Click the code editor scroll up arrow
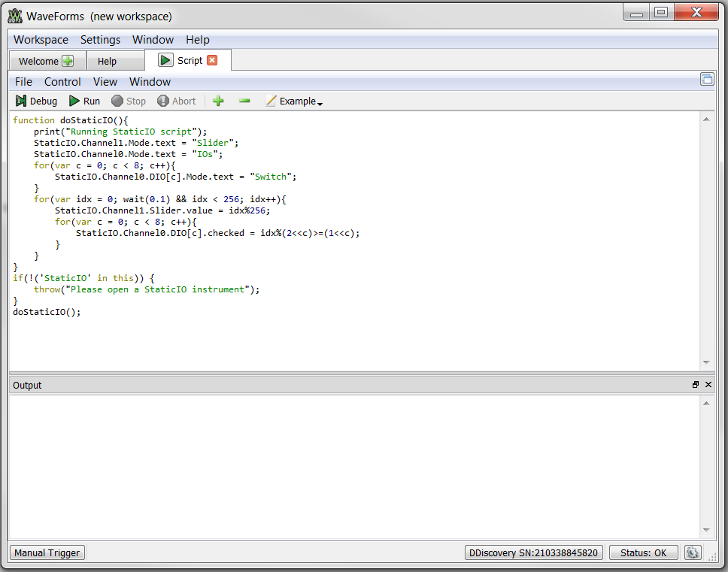The image size is (728, 572). 706,120
